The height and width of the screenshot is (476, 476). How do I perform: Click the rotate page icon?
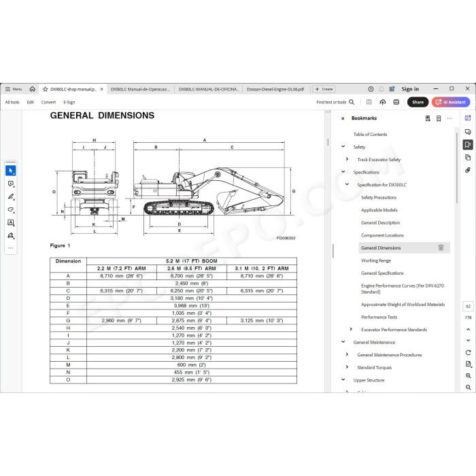click(468, 352)
